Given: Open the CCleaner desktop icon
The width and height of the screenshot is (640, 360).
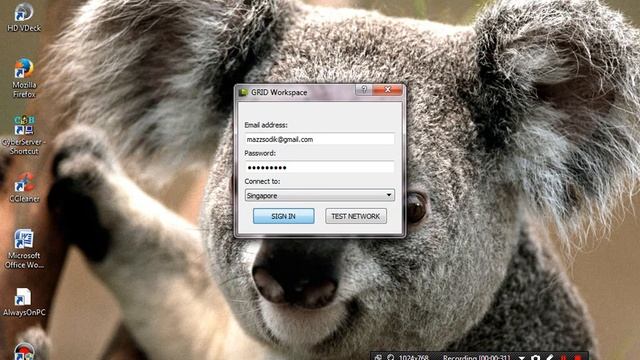Looking at the screenshot, I should [24, 188].
